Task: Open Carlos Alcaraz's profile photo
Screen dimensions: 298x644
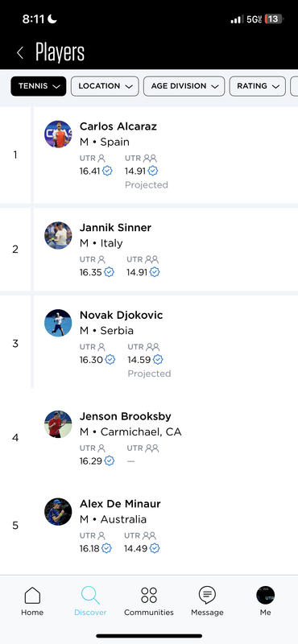Action: coord(58,134)
